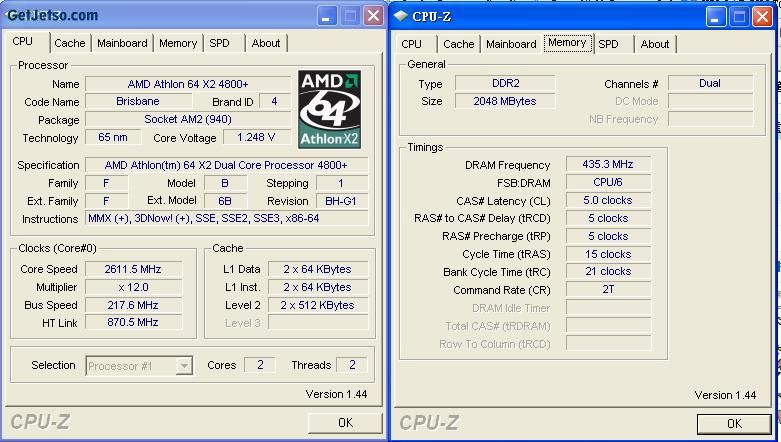
Task: Select SPD tab in left window
Action: pyautogui.click(x=219, y=43)
